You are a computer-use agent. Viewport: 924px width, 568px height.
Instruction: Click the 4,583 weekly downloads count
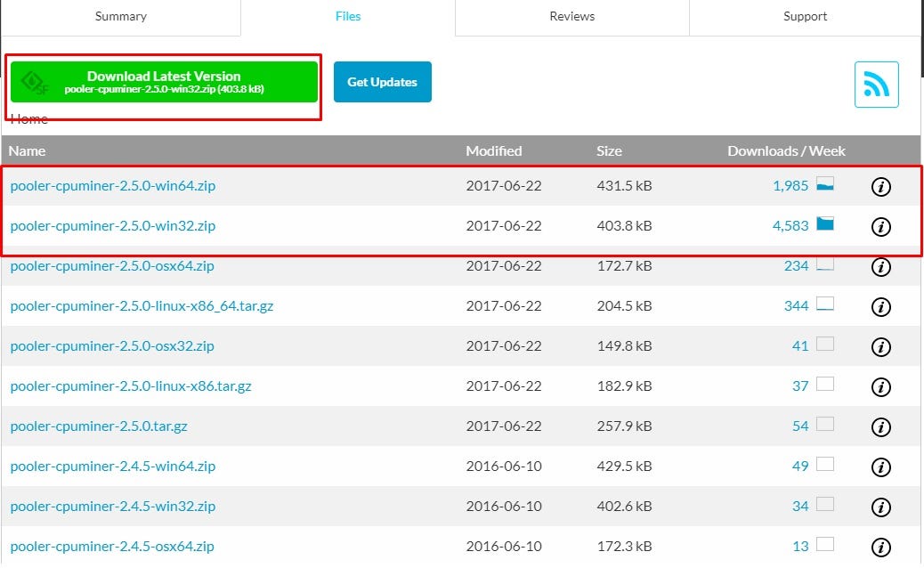point(790,225)
